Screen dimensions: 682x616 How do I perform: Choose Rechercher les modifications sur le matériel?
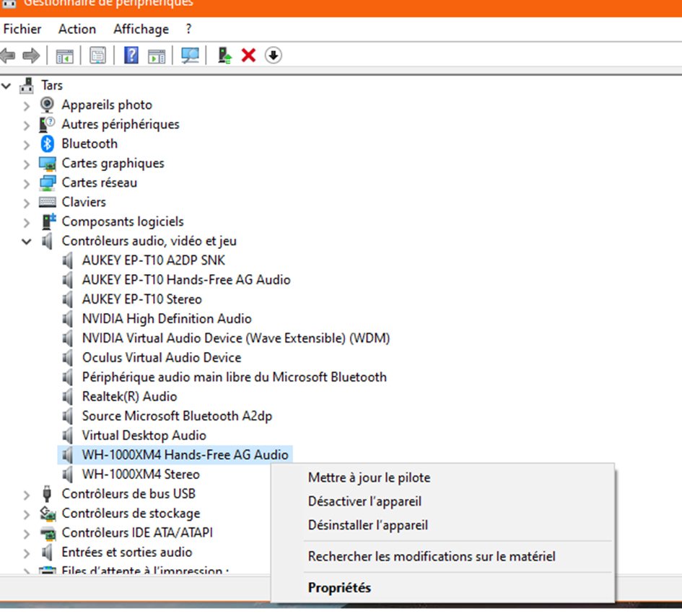tap(432, 556)
